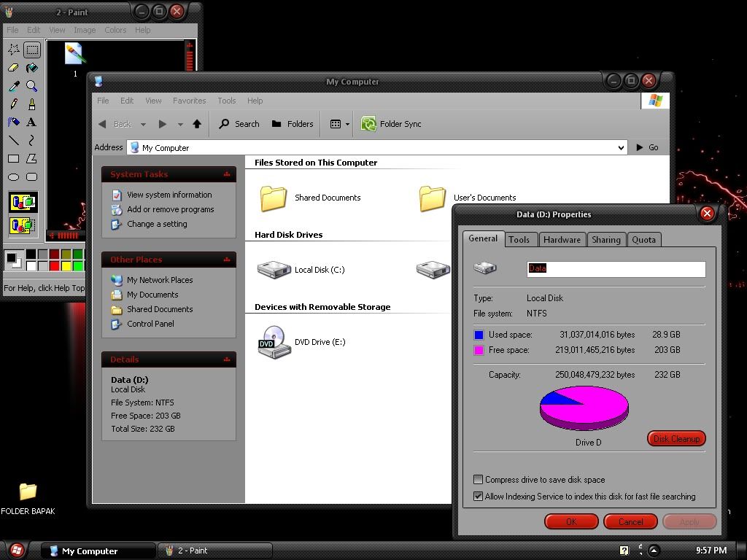The height and width of the screenshot is (560, 747).
Task: Open the Back history dropdown arrow
Action: 143,124
